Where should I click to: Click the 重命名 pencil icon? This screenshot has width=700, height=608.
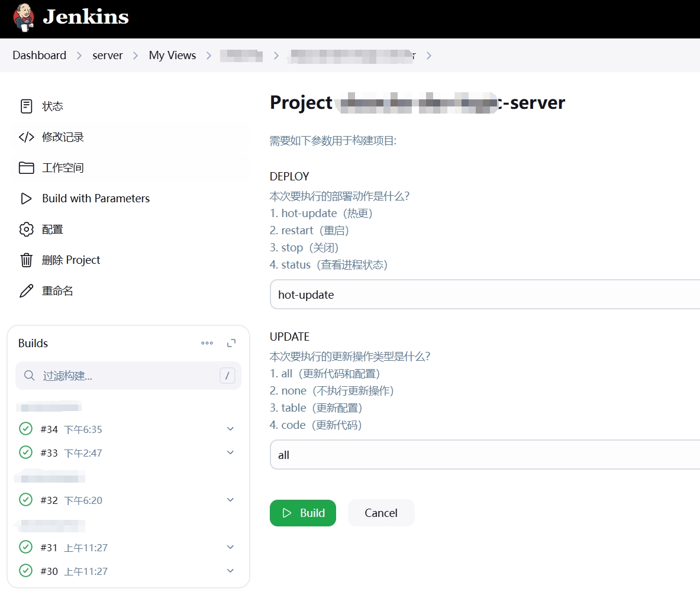[x=27, y=291]
